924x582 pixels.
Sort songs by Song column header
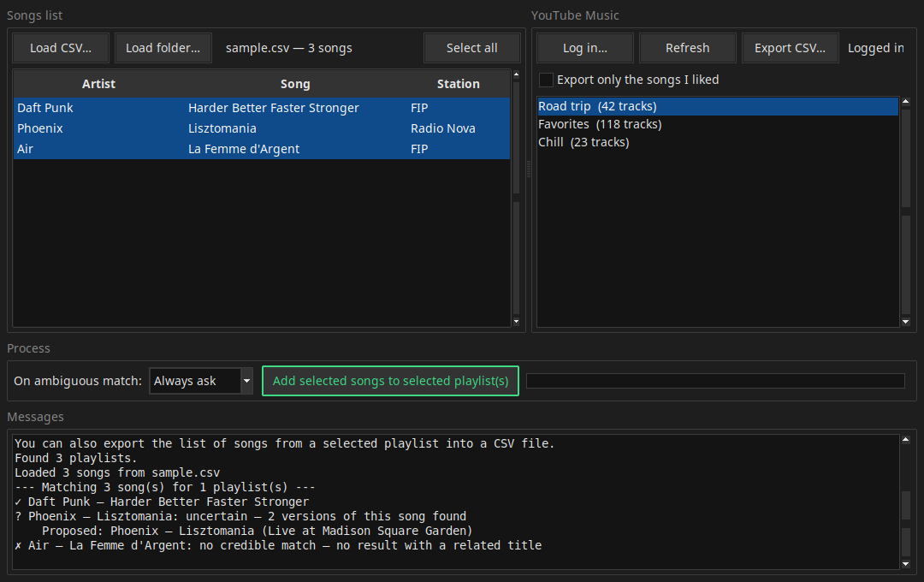[295, 84]
